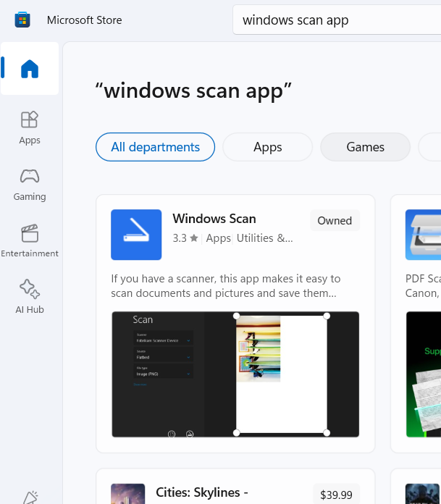
Task: Filter search results by Games pill
Action: (x=365, y=147)
